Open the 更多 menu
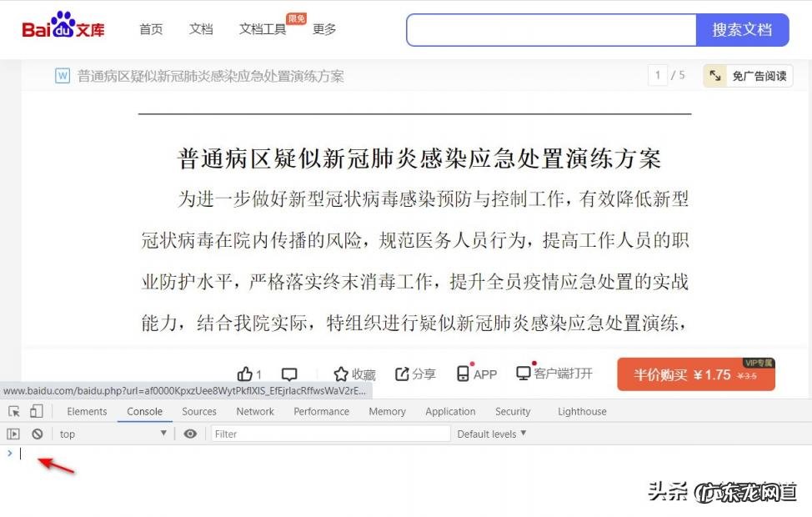 click(324, 29)
